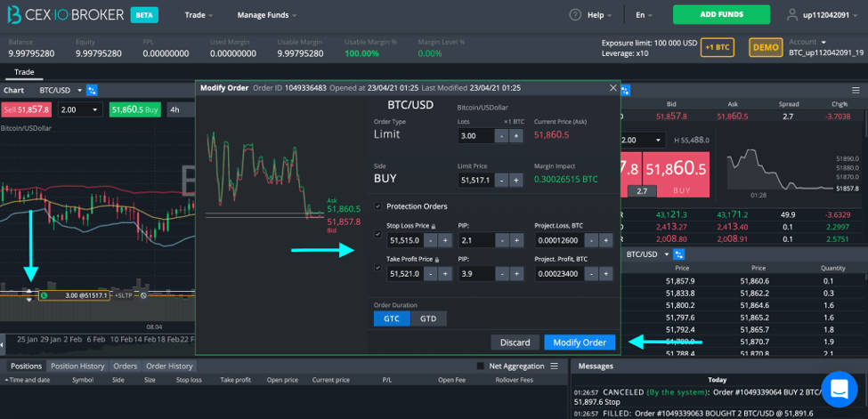
Task: Click the BETA badge
Action: 144,14
